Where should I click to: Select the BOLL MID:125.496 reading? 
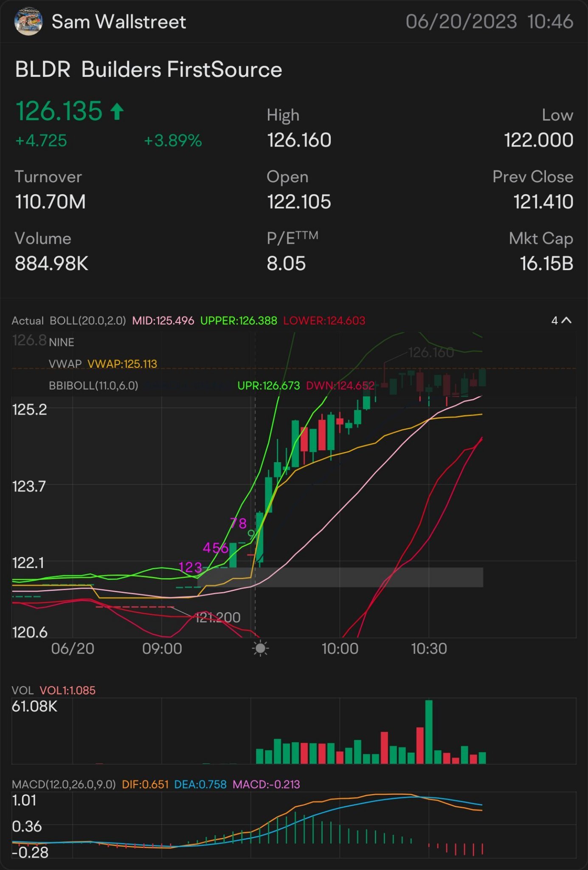click(x=163, y=321)
